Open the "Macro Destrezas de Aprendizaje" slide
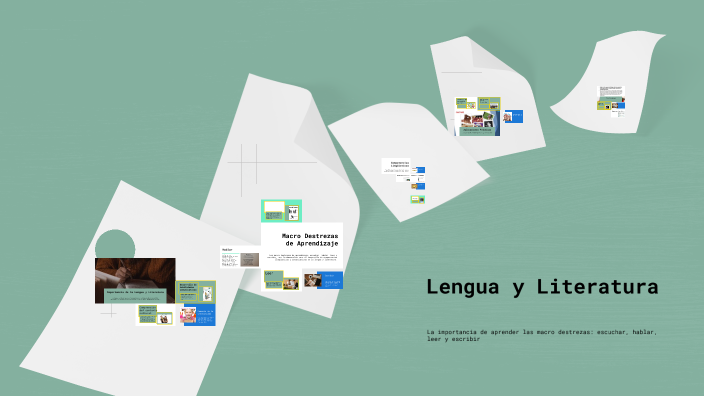This screenshot has width=704, height=396. 302,245
